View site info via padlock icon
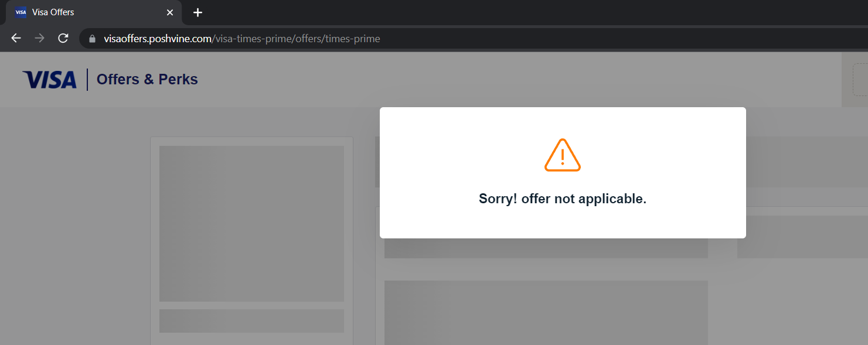This screenshot has height=345, width=868. [x=92, y=39]
